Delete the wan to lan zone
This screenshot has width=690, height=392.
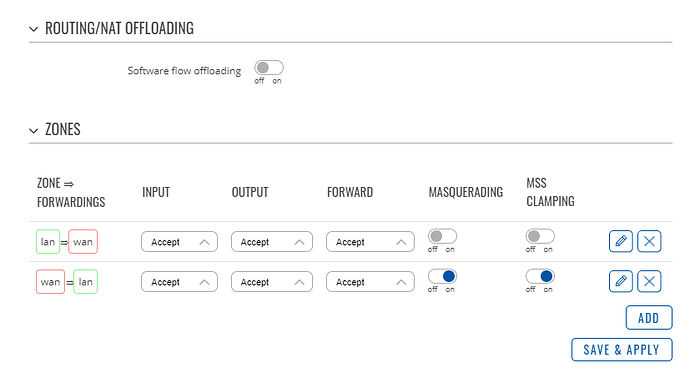(649, 281)
